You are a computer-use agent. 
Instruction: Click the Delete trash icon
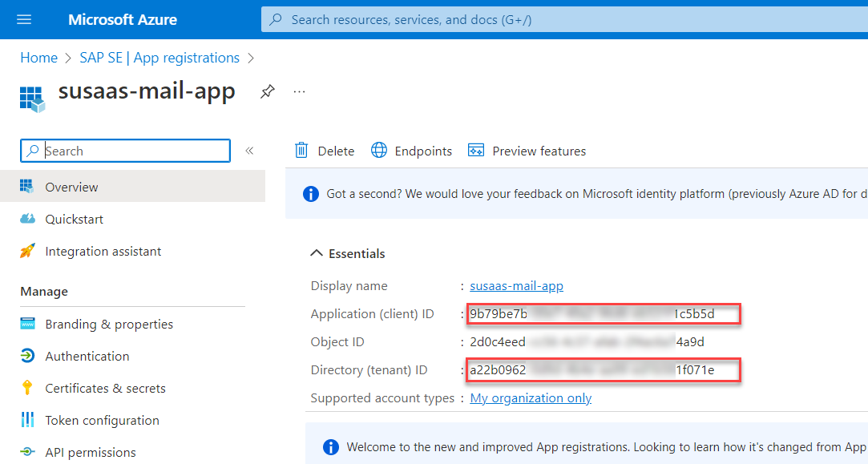[301, 150]
